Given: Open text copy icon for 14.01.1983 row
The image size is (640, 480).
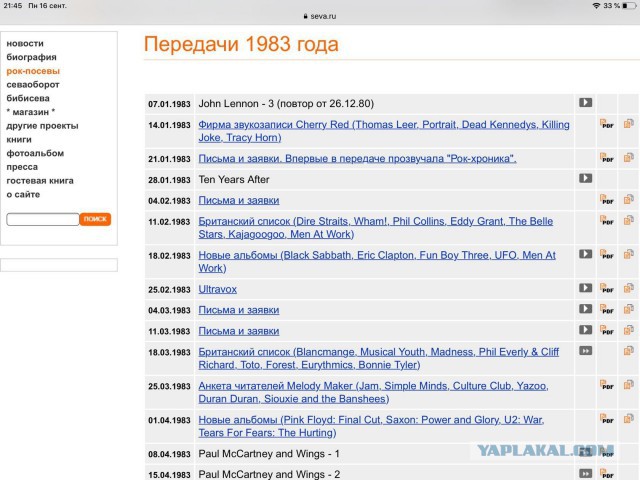Looking at the screenshot, I should [x=629, y=123].
